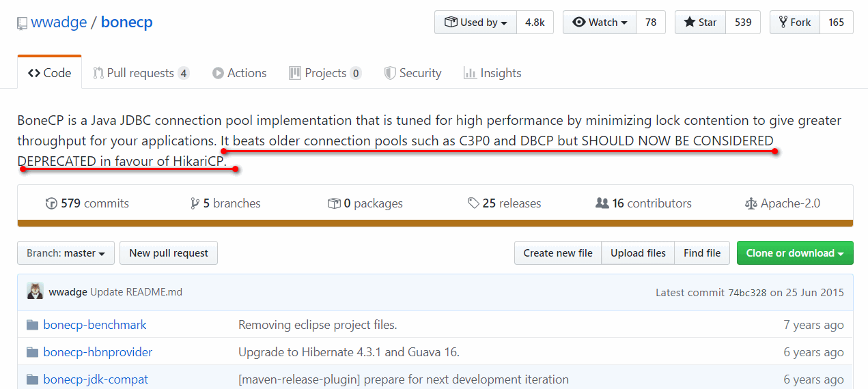
Task: Click wwadge's avatar thumbnail in commit row
Action: coord(35,291)
